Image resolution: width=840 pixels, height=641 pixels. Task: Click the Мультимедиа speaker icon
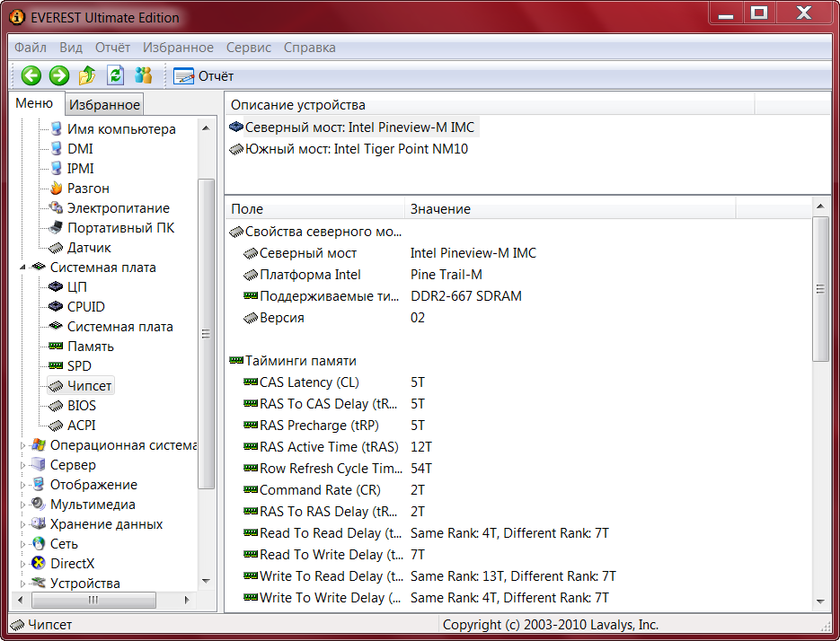tap(38, 504)
